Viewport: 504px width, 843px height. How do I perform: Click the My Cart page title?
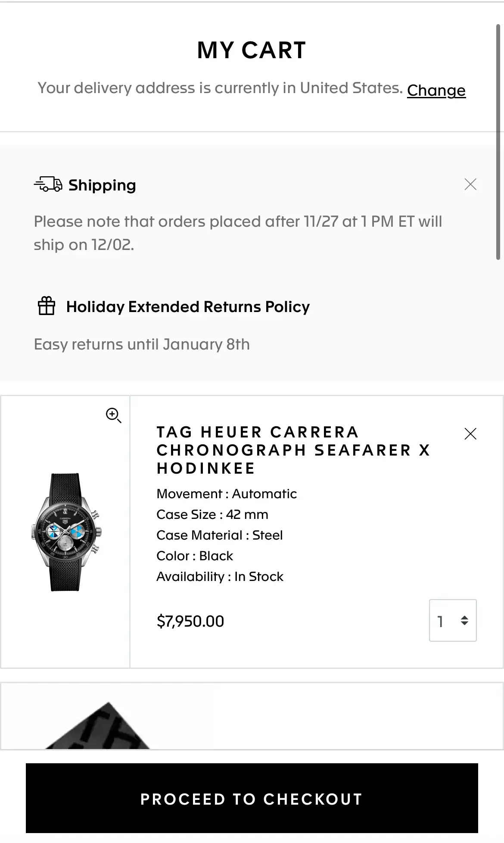coord(252,50)
